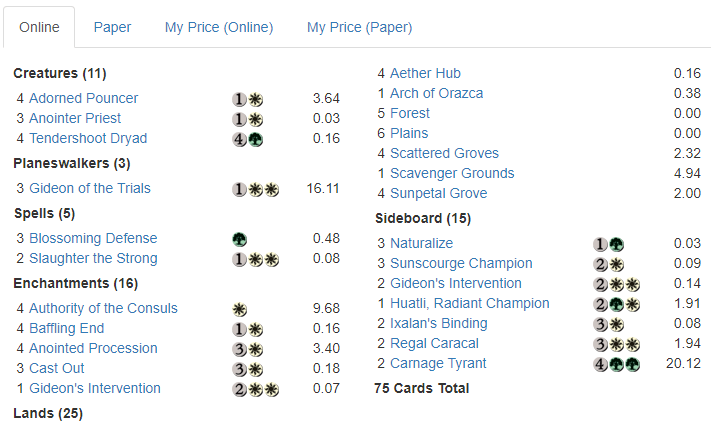The width and height of the screenshot is (718, 444).
Task: Open the My Price (Online) tab
Action: pyautogui.click(x=219, y=27)
